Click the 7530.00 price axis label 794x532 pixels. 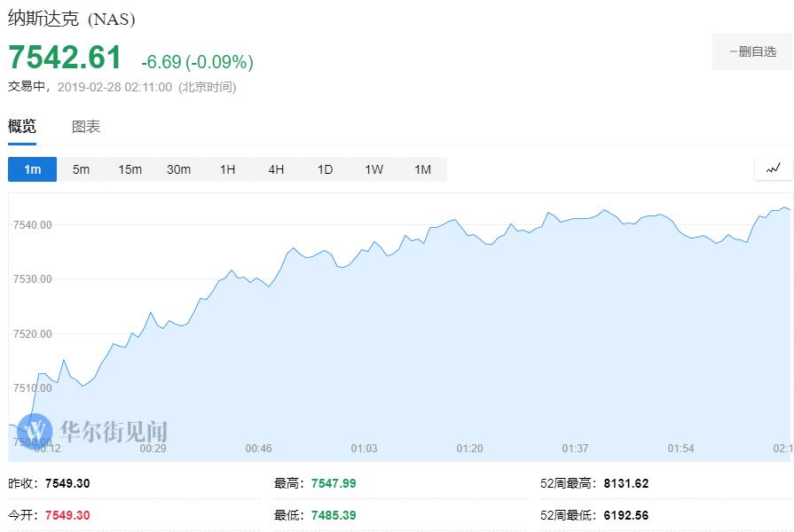point(33,279)
